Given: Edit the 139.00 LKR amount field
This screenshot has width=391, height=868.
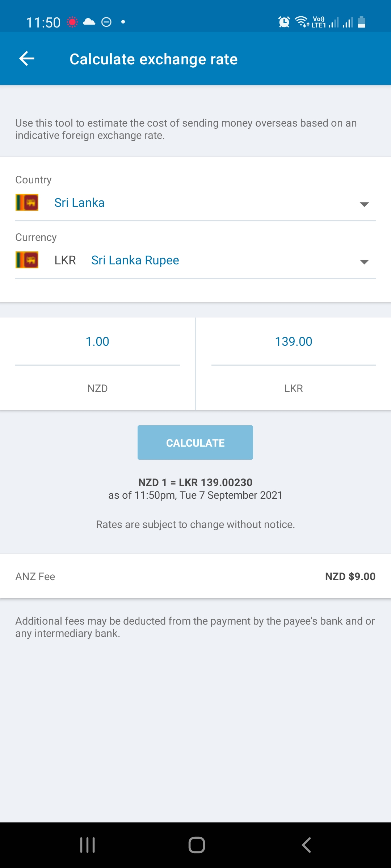Looking at the screenshot, I should click(294, 342).
